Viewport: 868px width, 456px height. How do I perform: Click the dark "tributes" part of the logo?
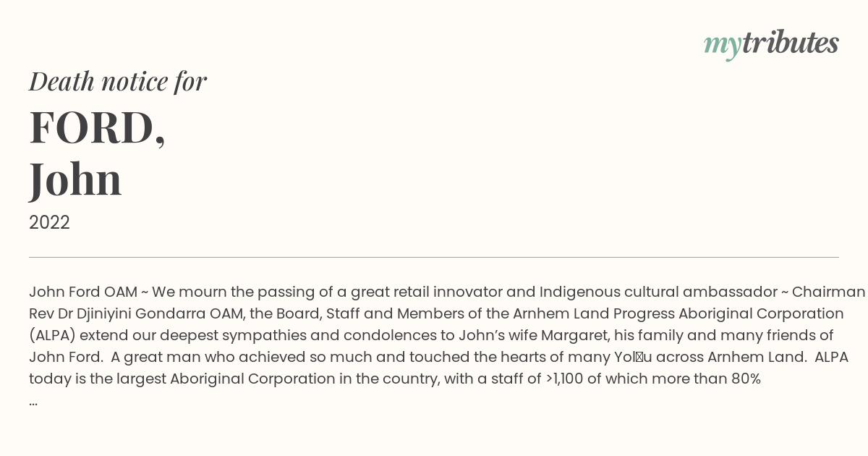click(791, 43)
